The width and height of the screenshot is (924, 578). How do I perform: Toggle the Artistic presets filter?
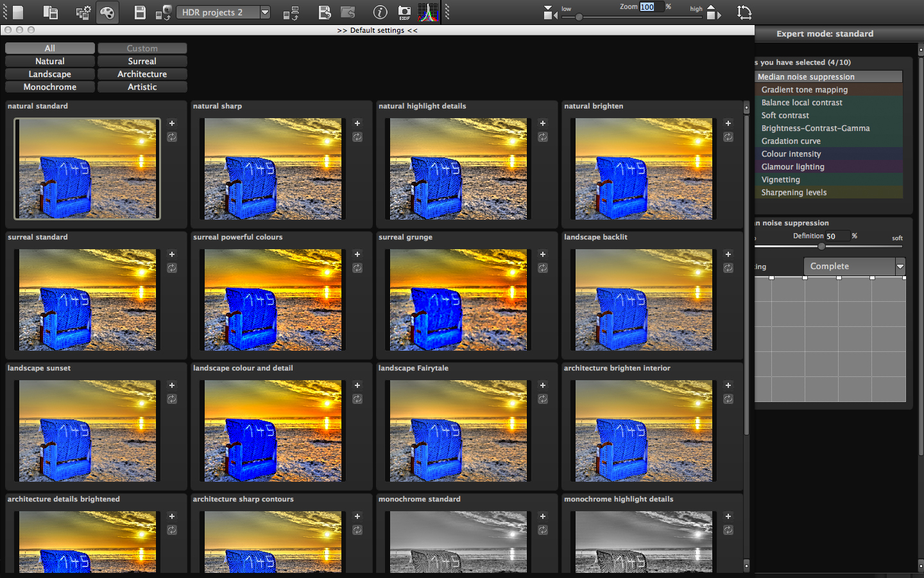coord(142,87)
